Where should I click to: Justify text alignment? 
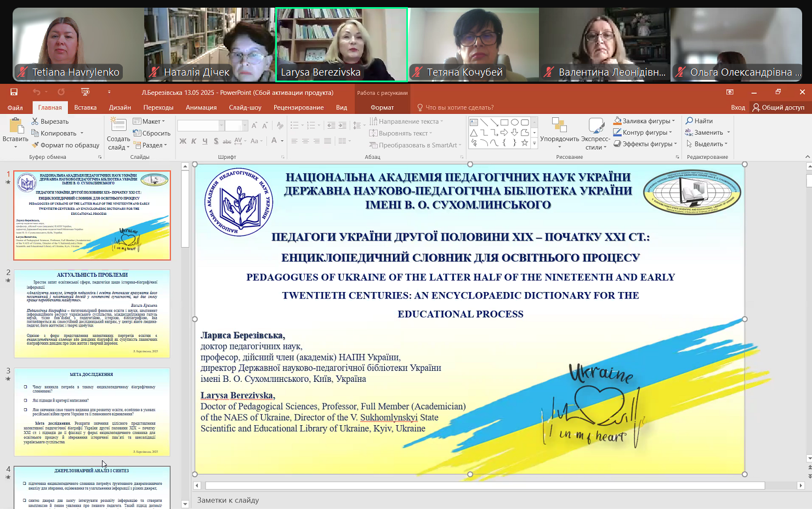pos(327,141)
